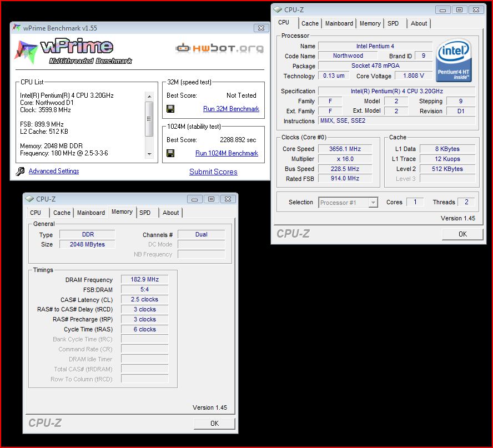Click the Threads value field
The height and width of the screenshot is (448, 493).
tap(466, 202)
